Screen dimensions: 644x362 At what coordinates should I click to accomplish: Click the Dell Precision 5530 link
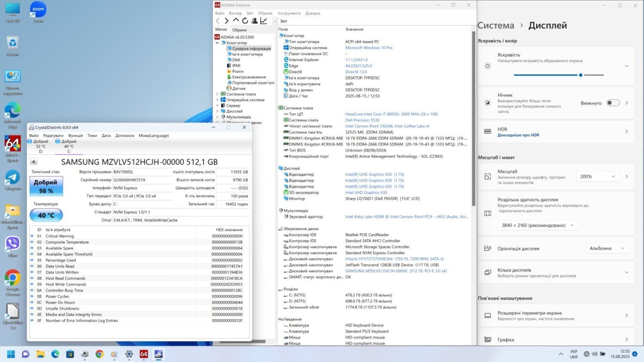click(362, 120)
